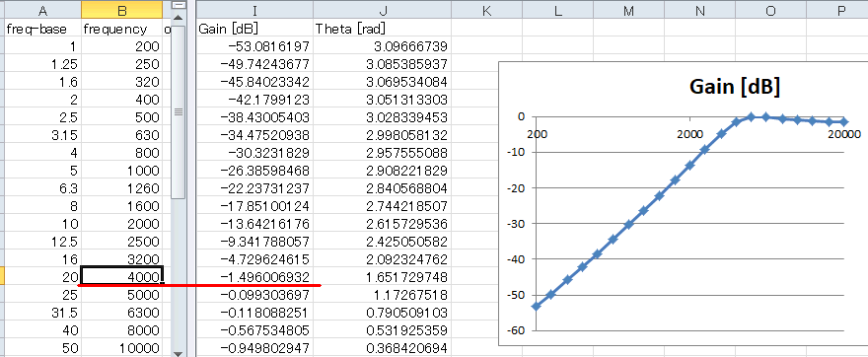The width and height of the screenshot is (868, 357).
Task: Click frequency cell with value 1600
Action: pos(121,206)
